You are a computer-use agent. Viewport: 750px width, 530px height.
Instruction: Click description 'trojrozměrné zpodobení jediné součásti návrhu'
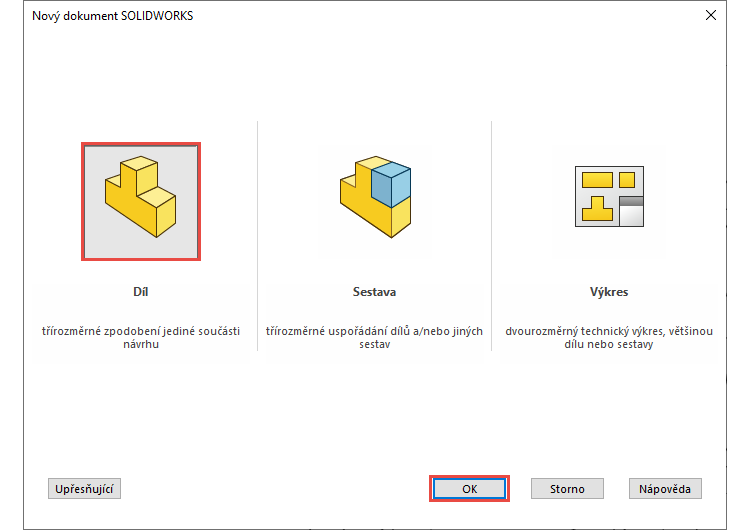(141, 337)
